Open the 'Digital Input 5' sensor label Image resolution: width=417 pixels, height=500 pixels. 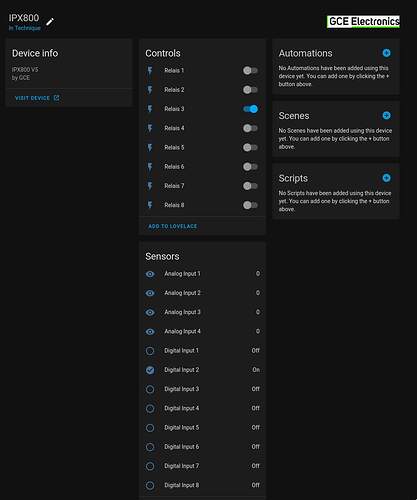pos(182,428)
